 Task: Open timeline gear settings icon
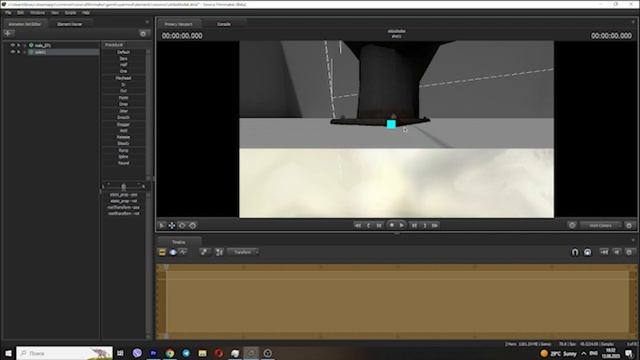(629, 252)
